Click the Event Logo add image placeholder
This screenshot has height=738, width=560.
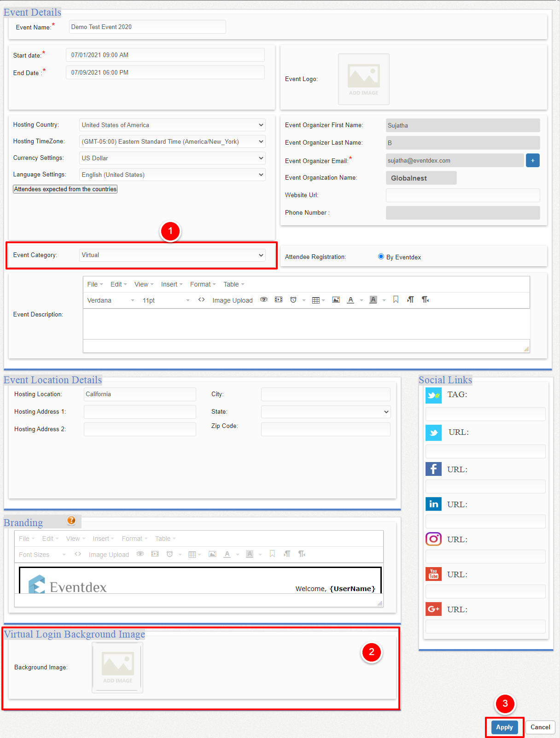(x=364, y=79)
